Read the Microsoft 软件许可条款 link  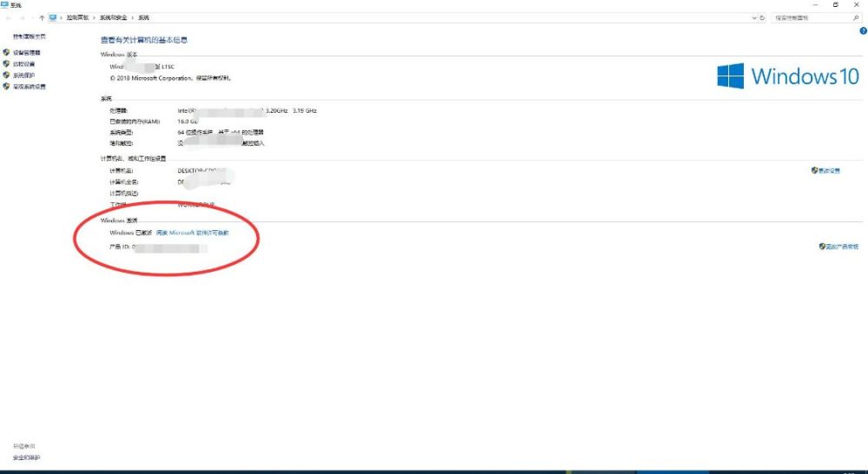click(x=192, y=234)
